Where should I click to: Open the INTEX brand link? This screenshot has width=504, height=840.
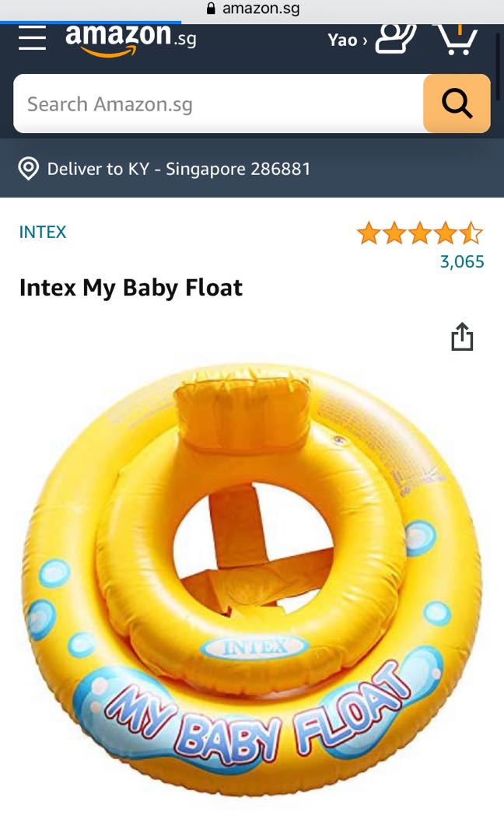point(42,231)
